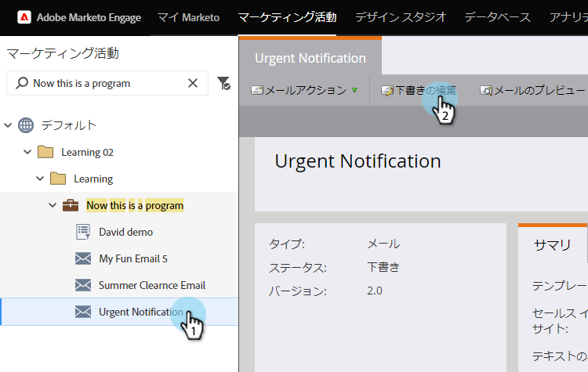The width and height of the screenshot is (588, 372).
Task: Collapse the Learning folder chevron
Action: coord(40,179)
